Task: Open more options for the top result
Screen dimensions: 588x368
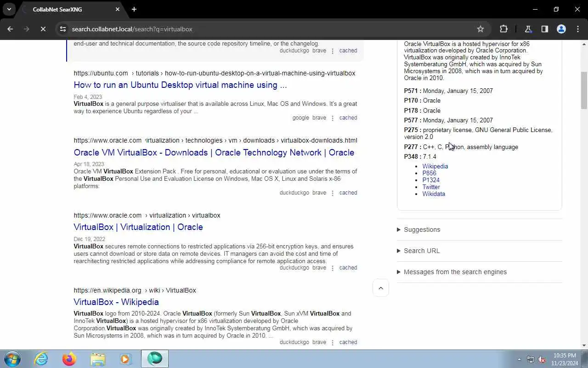Action: [333, 51]
